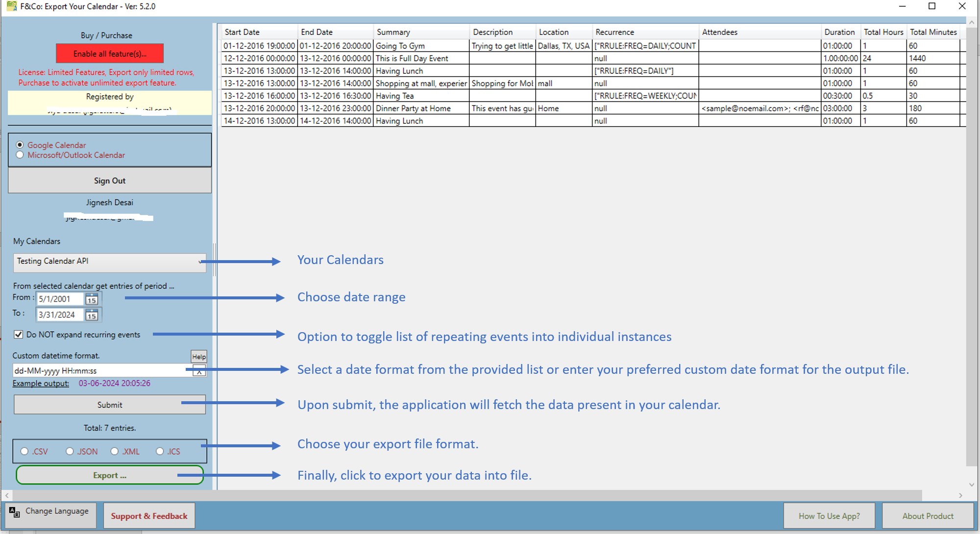This screenshot has height=534, width=980.
Task: Select the Microsoft/Outlook Calendar radio option
Action: pyautogui.click(x=20, y=155)
